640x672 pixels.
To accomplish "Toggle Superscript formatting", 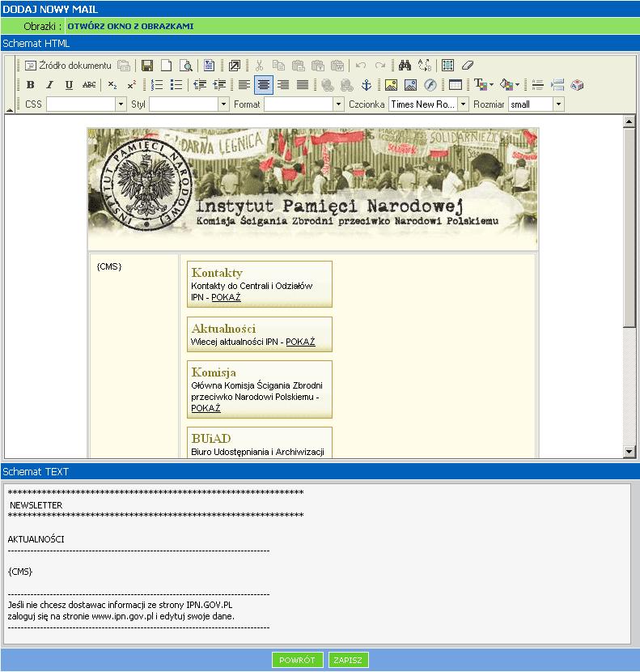I will tap(132, 85).
